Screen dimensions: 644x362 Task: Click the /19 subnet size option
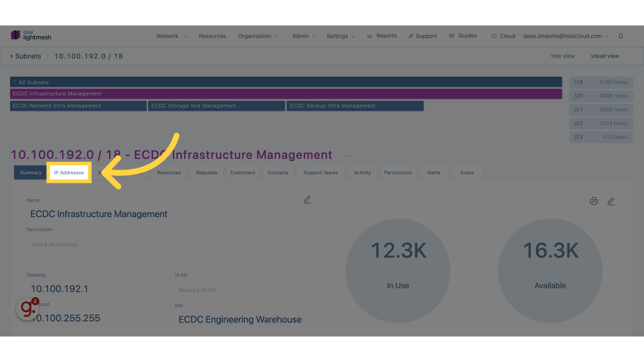[x=600, y=82]
